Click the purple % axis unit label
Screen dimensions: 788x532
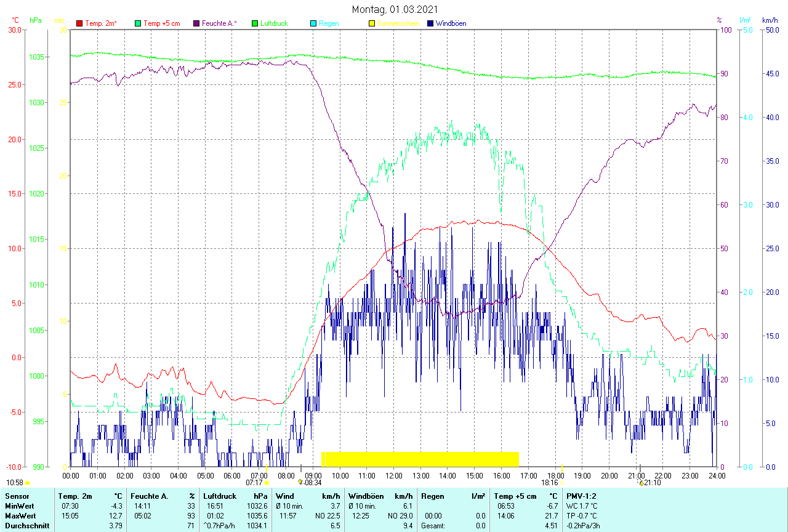[x=719, y=20]
